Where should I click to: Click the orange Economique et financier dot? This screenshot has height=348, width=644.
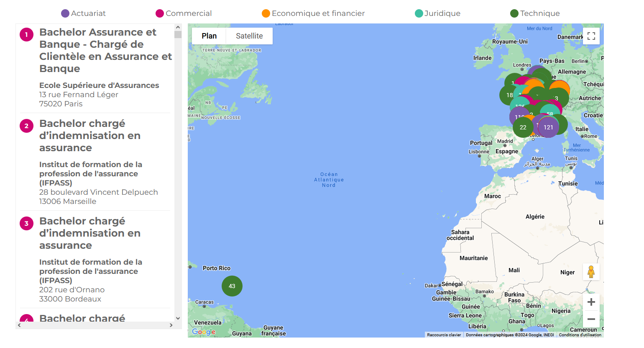(x=266, y=13)
